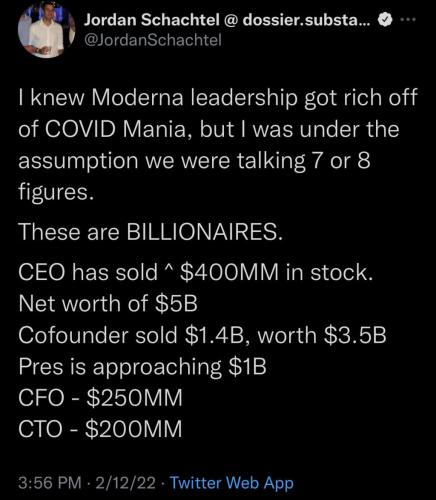The width and height of the screenshot is (436, 500).
Task: Open the tweet's three-dot more options menu
Action: (408, 20)
